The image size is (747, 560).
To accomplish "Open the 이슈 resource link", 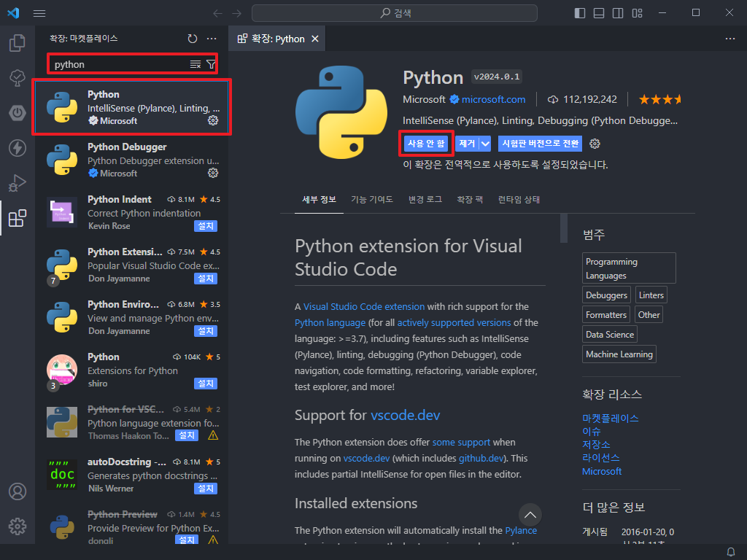I will [x=591, y=432].
